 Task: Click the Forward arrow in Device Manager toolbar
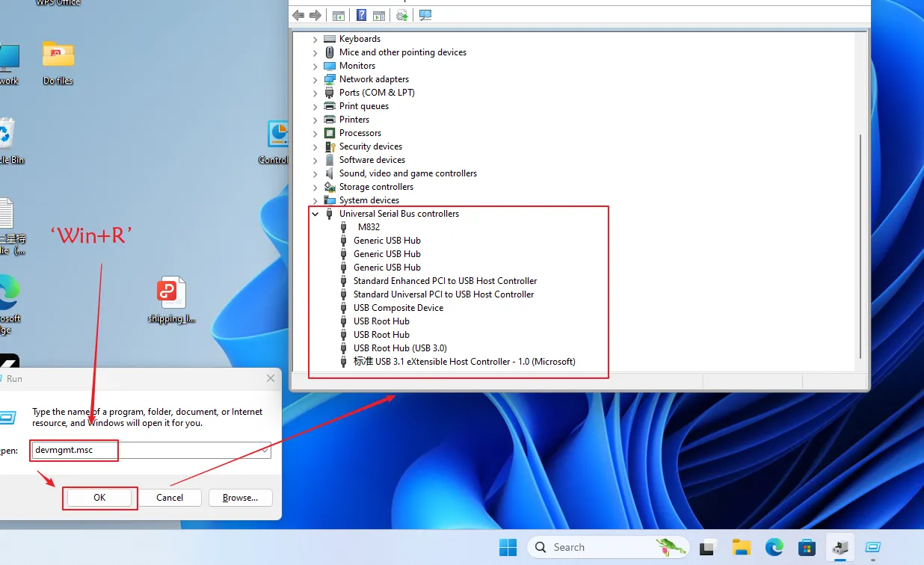click(315, 15)
